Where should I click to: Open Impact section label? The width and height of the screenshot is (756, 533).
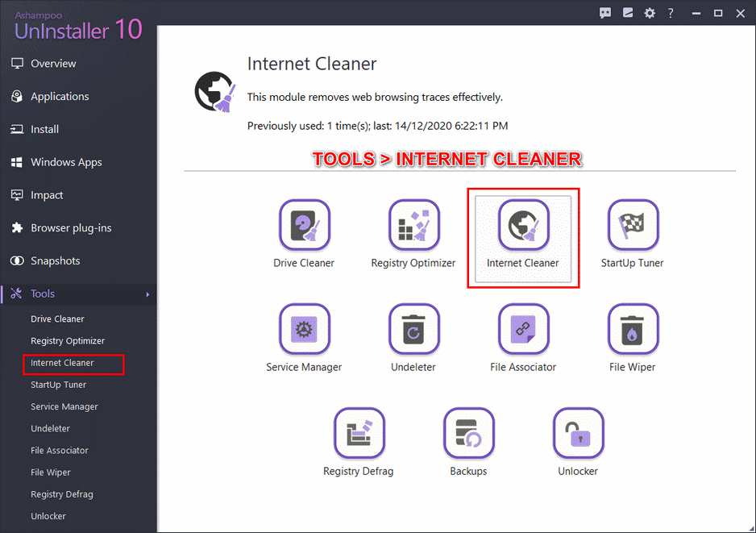pyautogui.click(x=47, y=195)
